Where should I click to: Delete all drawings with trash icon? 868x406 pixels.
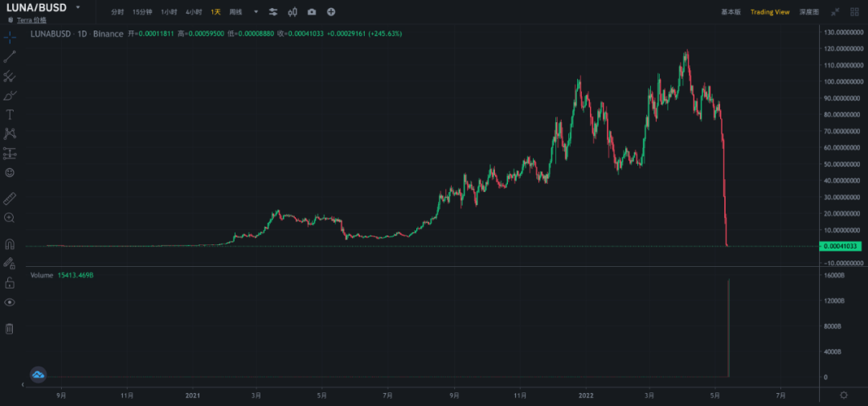(x=10, y=329)
